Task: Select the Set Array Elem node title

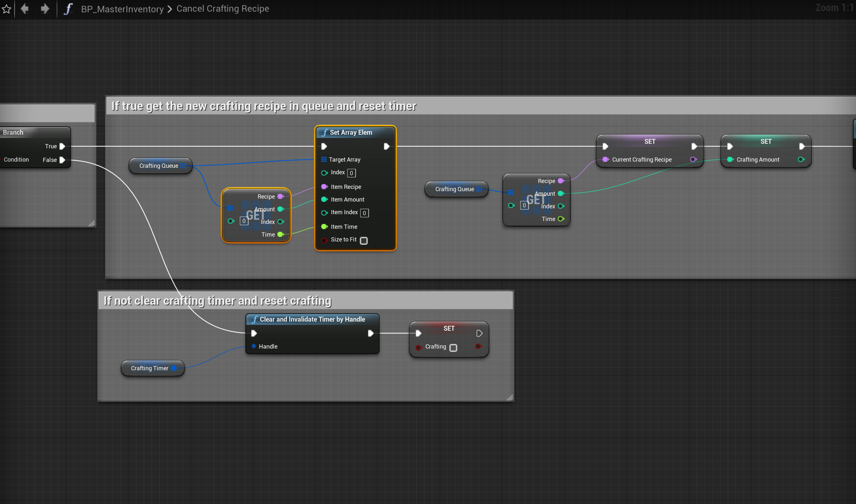Action: pos(351,132)
